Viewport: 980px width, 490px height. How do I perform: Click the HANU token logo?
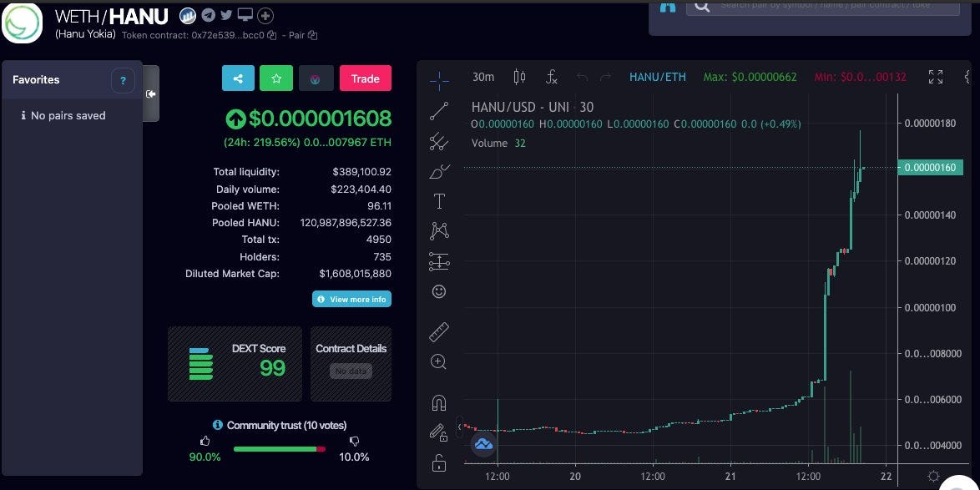[22, 23]
